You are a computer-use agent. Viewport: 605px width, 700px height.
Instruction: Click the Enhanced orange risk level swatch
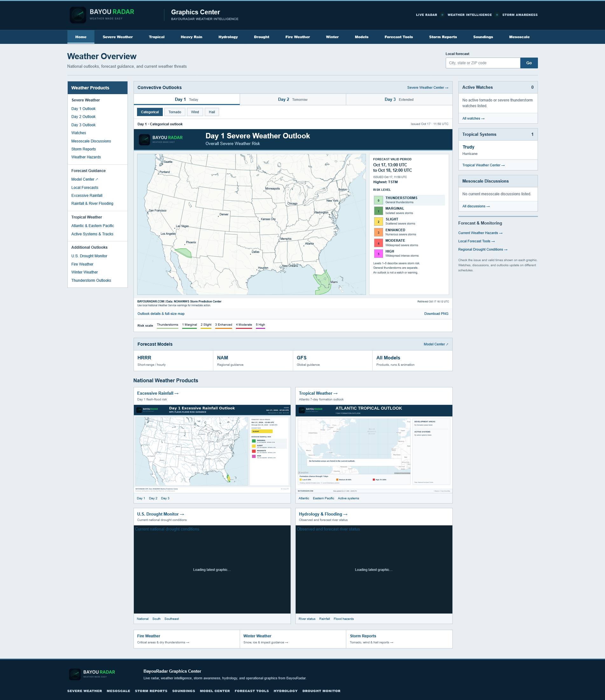(378, 232)
